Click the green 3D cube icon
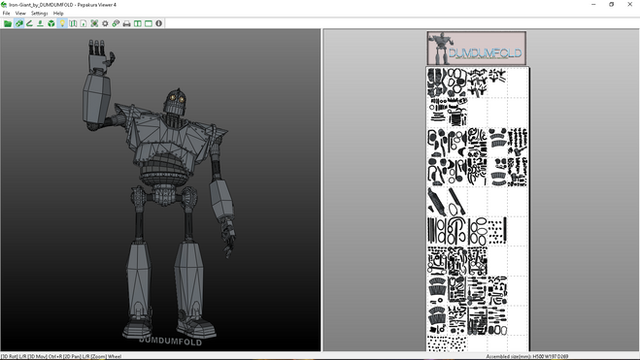This screenshot has height=360, width=640. point(51,24)
